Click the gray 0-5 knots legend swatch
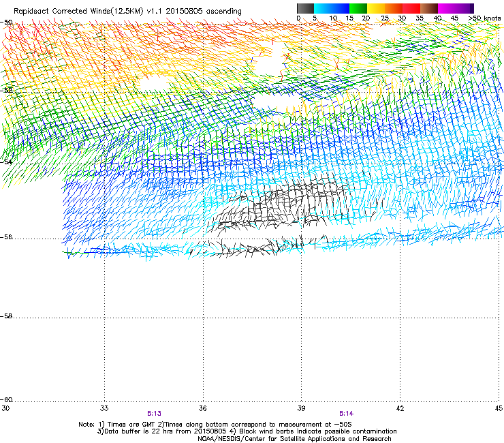The image size is (504, 443). click(x=305, y=8)
